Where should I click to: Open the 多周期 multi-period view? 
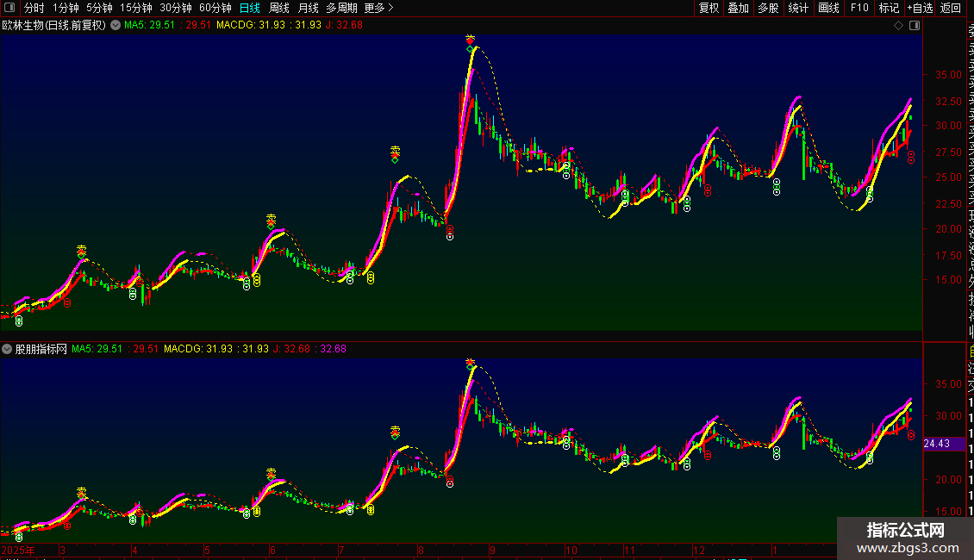pyautogui.click(x=341, y=8)
